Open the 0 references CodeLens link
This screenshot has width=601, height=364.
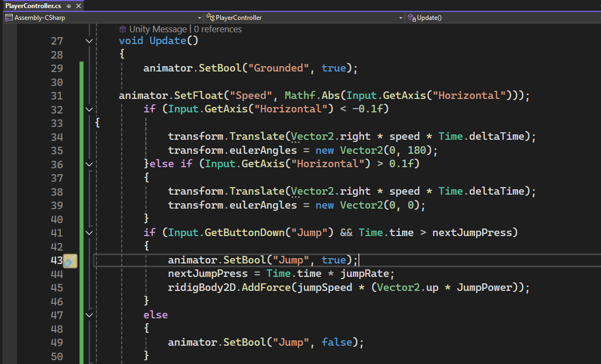coord(217,29)
